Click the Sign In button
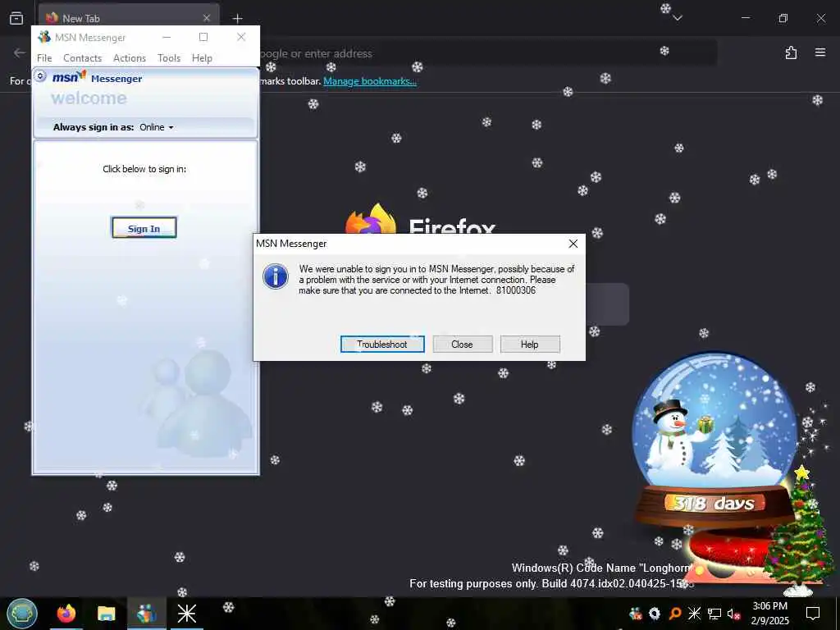The image size is (840, 630). tap(144, 228)
